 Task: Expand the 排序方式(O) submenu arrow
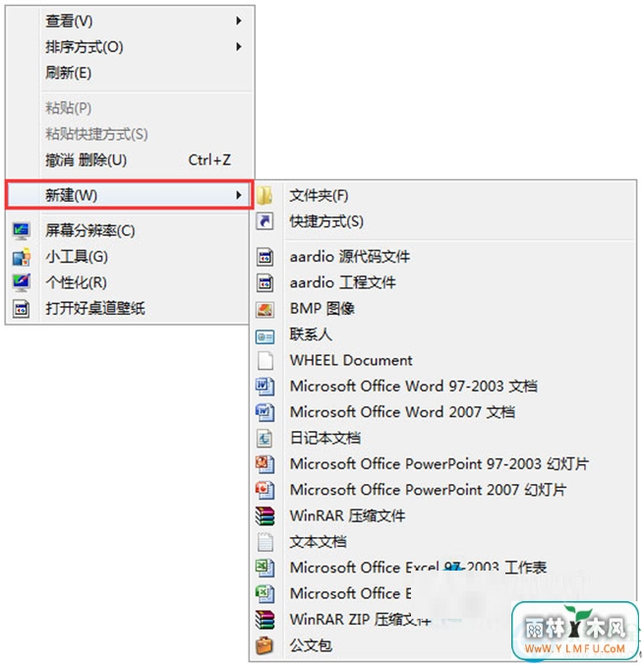coord(239,46)
